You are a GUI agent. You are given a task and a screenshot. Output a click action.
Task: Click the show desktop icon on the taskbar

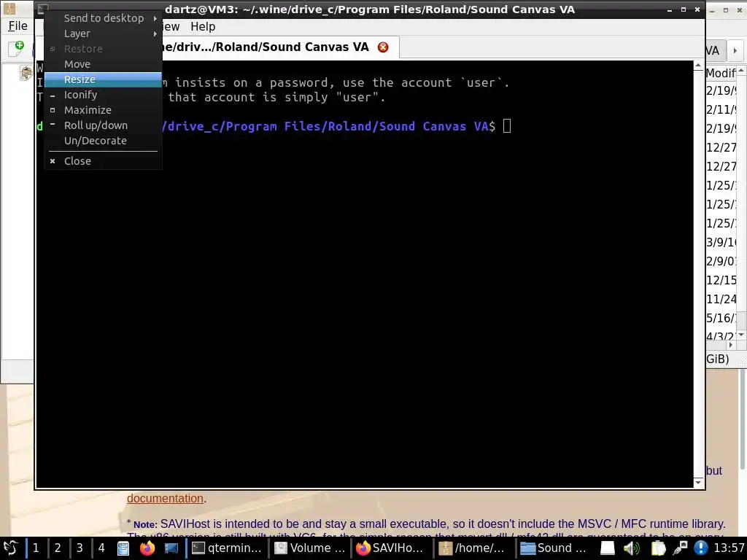pos(171,548)
